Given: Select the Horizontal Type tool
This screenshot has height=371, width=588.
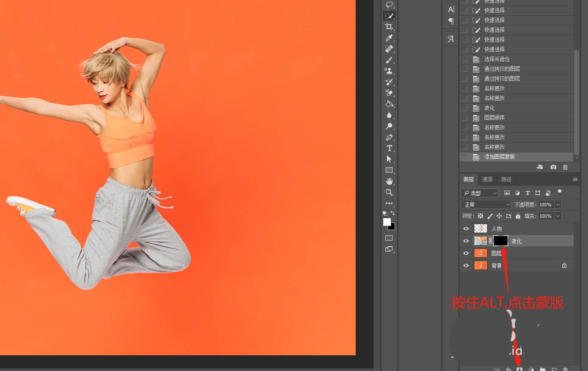Looking at the screenshot, I should click(x=389, y=148).
